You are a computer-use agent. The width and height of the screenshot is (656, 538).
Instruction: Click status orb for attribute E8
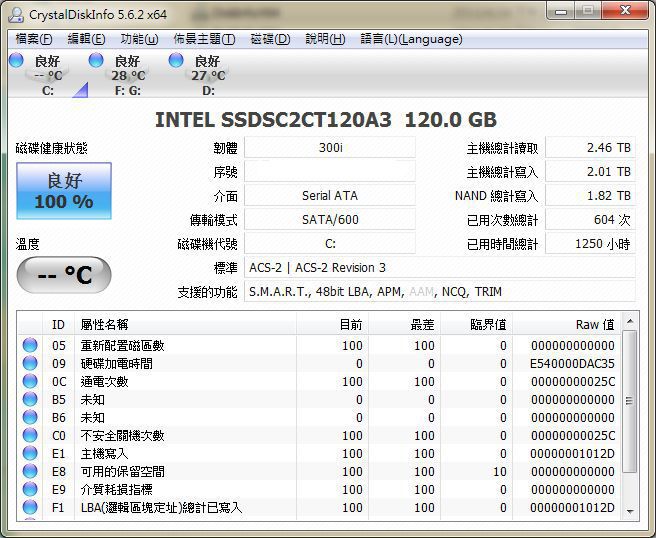click(x=30, y=471)
